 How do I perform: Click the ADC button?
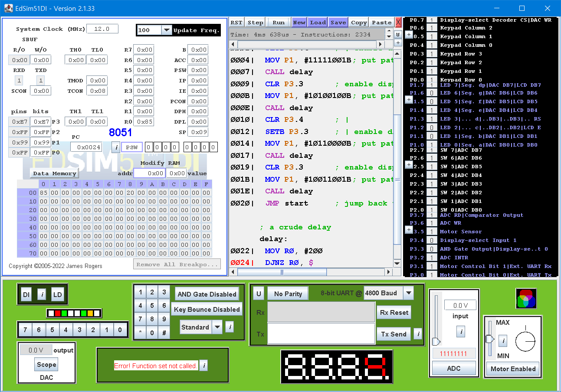(x=454, y=369)
